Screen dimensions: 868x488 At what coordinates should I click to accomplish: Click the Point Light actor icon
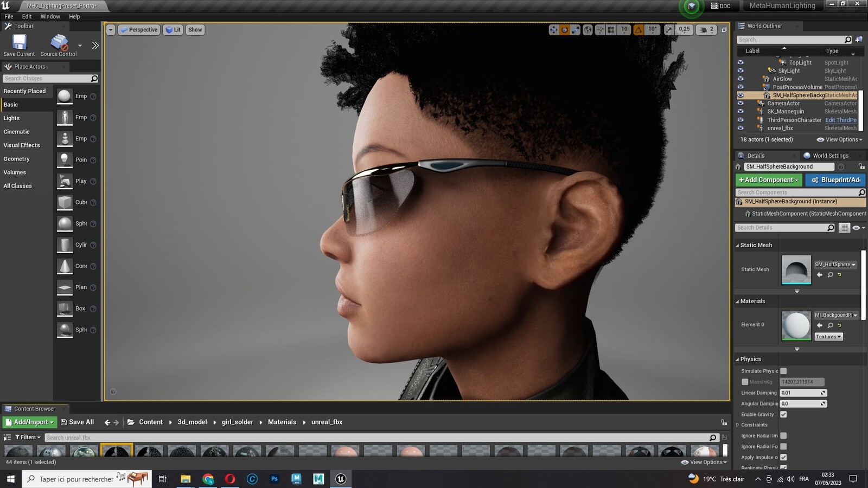point(65,160)
